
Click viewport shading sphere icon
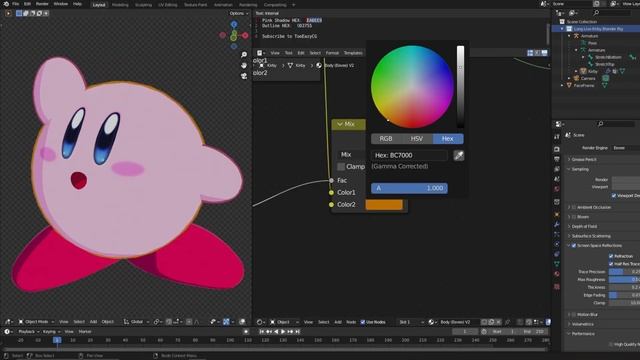242,322
